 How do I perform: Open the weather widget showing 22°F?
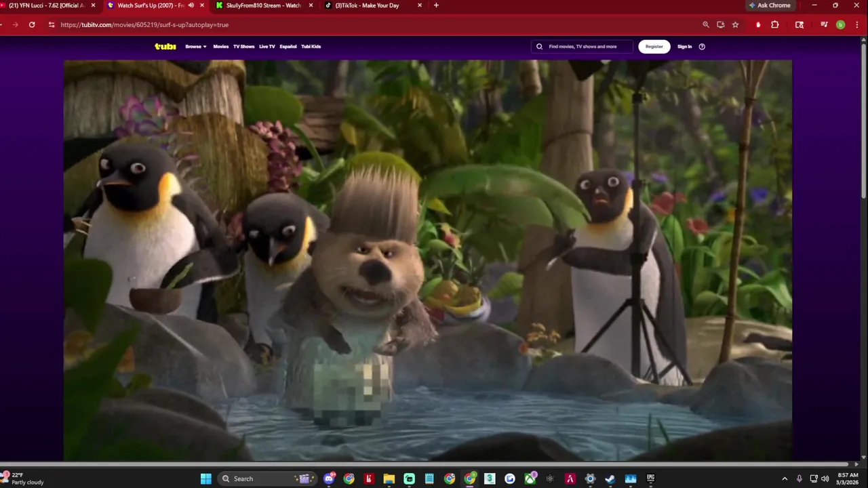click(x=23, y=479)
